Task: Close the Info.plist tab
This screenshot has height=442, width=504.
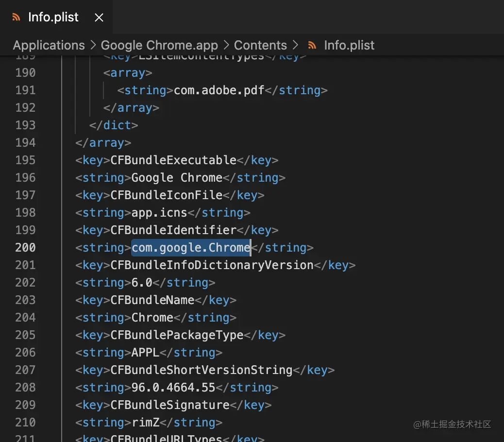Action: coord(99,17)
